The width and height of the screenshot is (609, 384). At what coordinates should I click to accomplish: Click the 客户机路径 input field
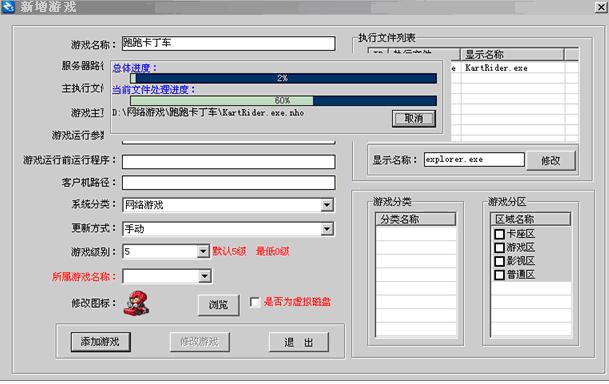[228, 182]
